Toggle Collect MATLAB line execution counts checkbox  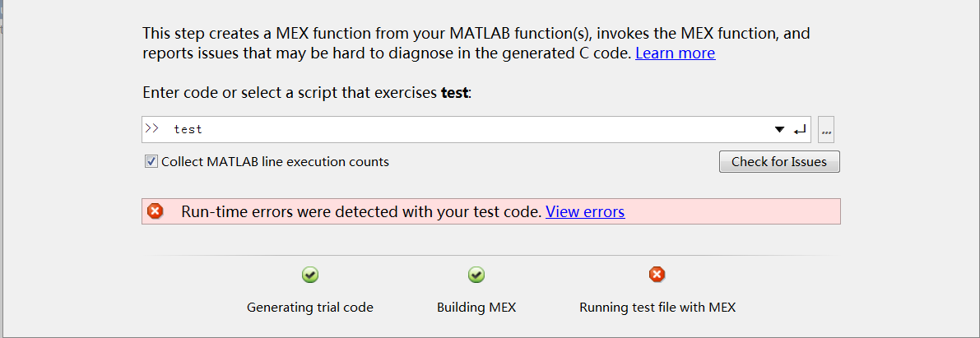coord(151,162)
